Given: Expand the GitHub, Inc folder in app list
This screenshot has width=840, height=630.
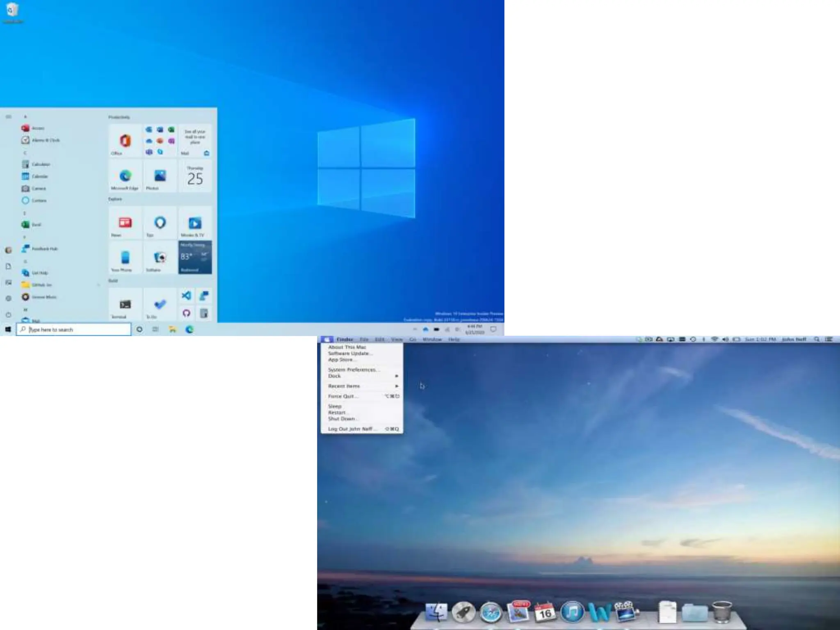Looking at the screenshot, I should pos(61,285).
